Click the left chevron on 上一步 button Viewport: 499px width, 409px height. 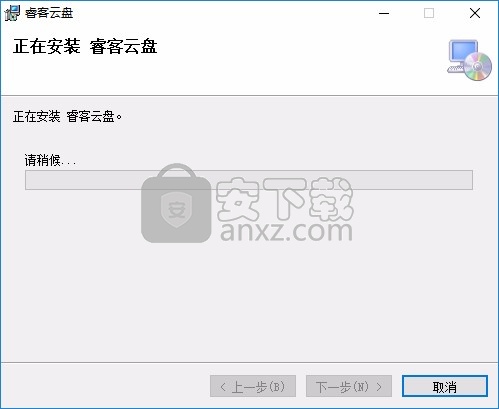[223, 387]
